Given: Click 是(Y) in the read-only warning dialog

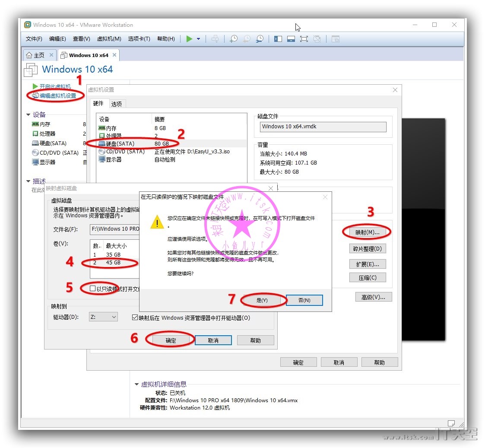Looking at the screenshot, I should pyautogui.click(x=262, y=300).
